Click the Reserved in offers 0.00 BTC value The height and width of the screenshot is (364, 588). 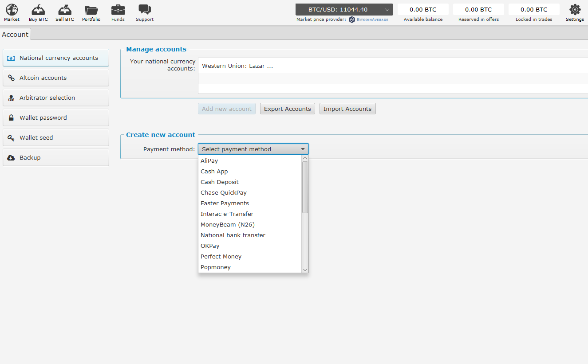tap(478, 9)
